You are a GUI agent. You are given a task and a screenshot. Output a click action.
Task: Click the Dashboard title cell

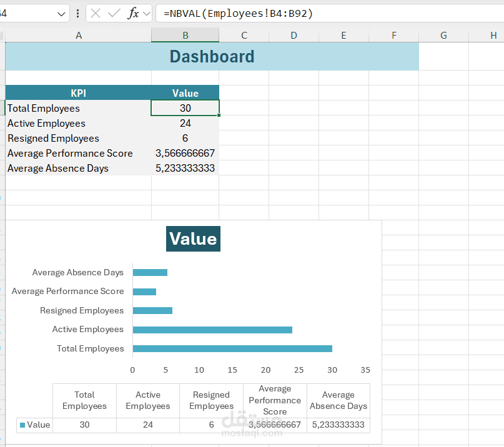(212, 56)
